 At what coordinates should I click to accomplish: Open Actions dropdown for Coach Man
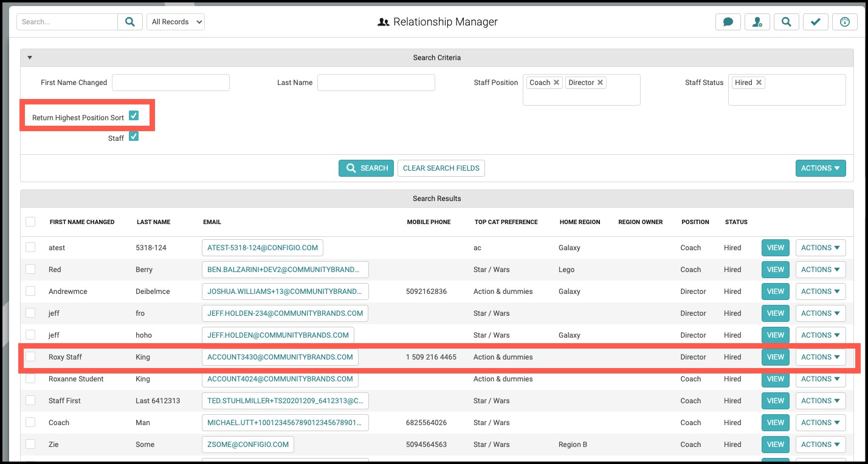click(x=821, y=423)
